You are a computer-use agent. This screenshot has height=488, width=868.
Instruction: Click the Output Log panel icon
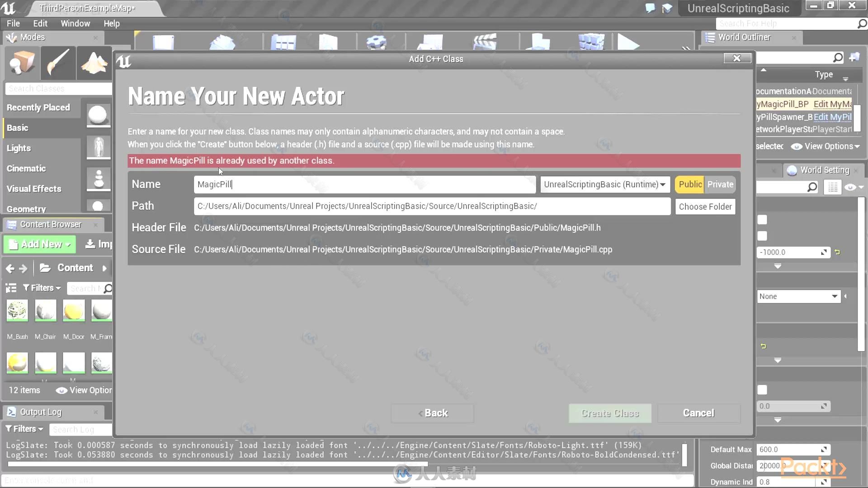pyautogui.click(x=11, y=412)
